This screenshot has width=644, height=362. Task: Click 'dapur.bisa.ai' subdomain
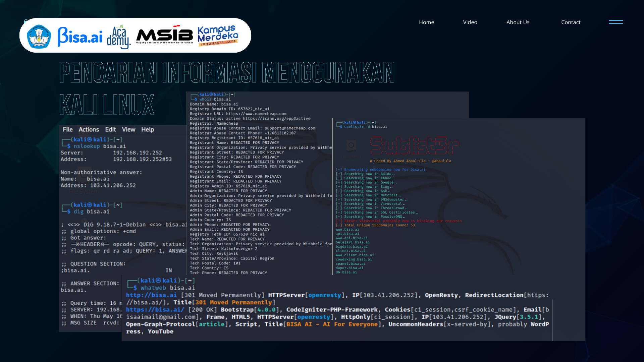click(x=350, y=268)
